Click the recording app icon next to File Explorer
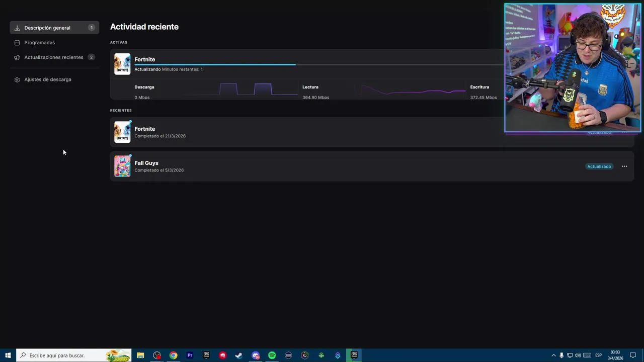Screen dimensions: 644x362 click(157, 355)
